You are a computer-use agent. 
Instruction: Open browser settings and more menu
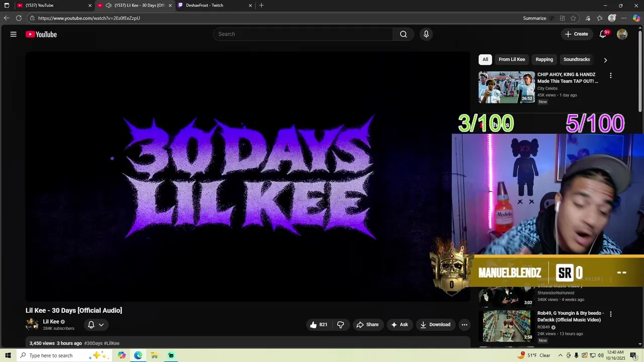click(x=624, y=18)
